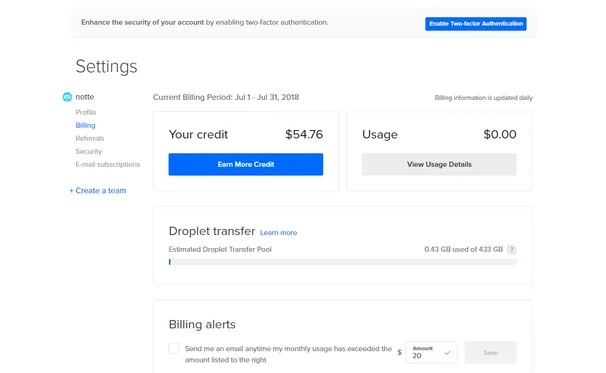Click the Enhance the security banner text
Screen dimensions: 606x373
[204, 22]
